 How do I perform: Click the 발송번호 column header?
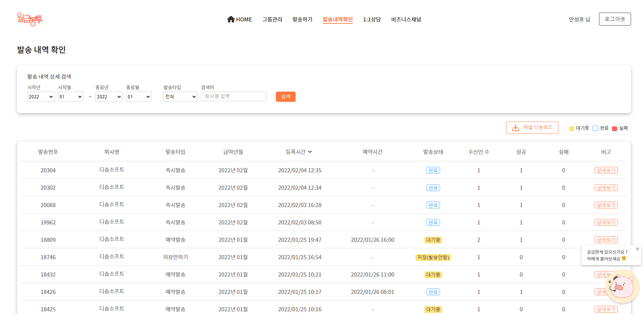coord(48,152)
